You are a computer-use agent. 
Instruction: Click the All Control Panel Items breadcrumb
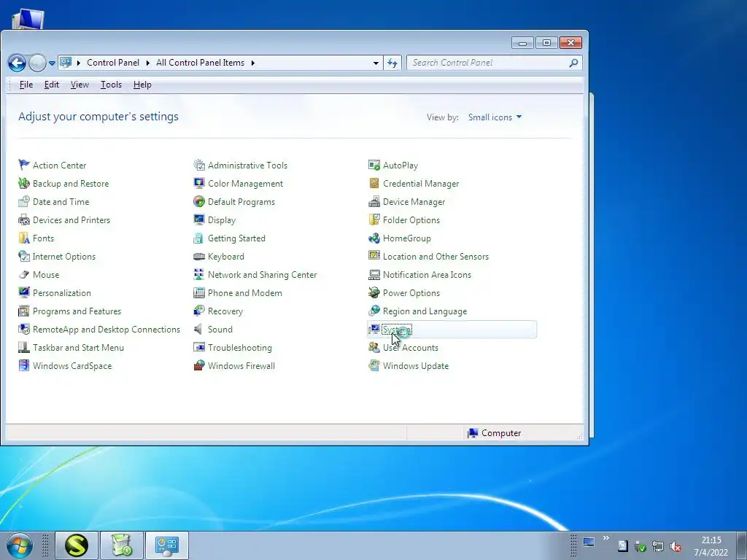click(x=200, y=63)
